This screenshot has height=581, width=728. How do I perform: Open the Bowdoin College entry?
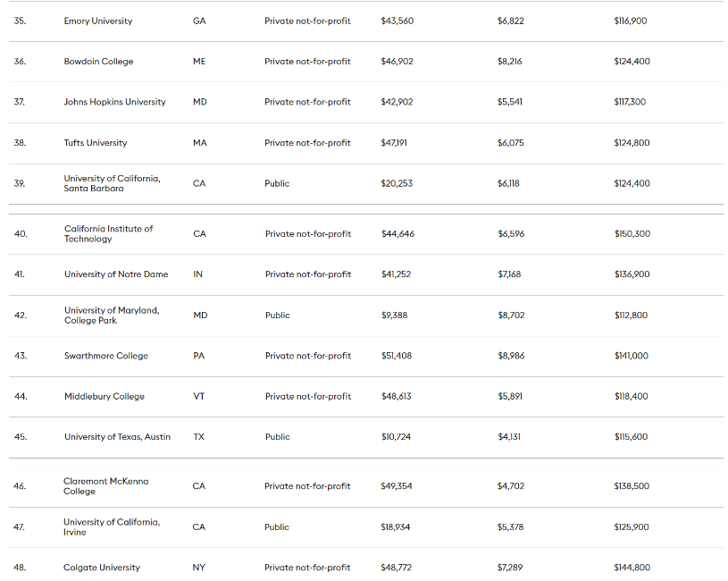[x=98, y=62]
